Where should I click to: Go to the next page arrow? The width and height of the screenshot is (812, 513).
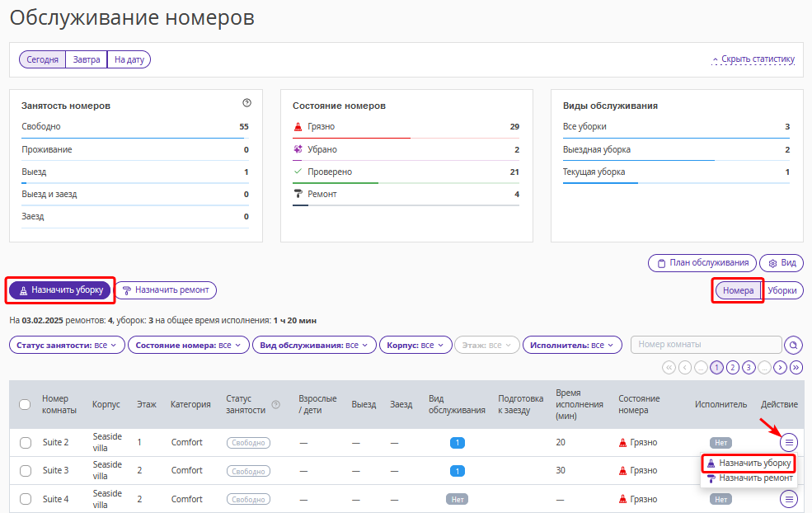coord(780,367)
